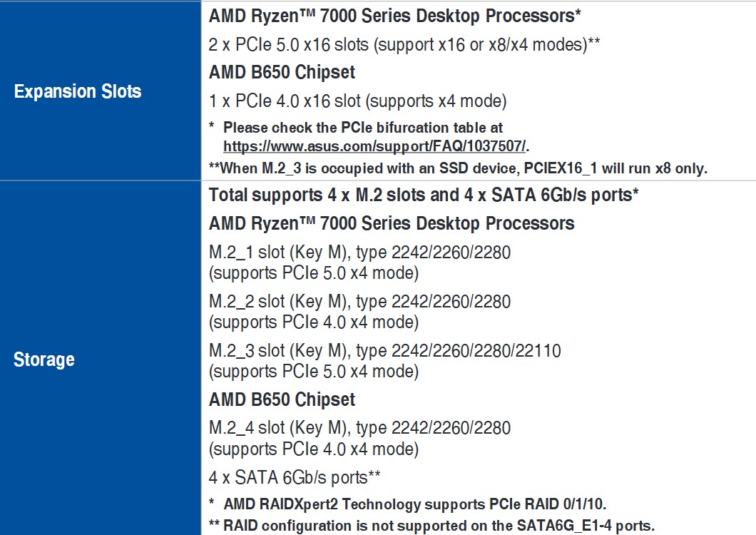This screenshot has width=756, height=535.
Task: Click the AMD RAIDXpert2 Technology footnote
Action: (x=407, y=504)
